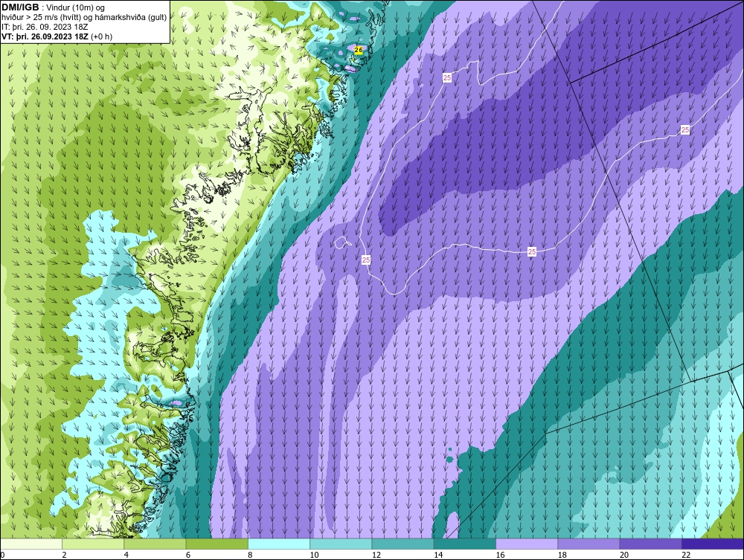Click the legend scale number 6

[188, 556]
